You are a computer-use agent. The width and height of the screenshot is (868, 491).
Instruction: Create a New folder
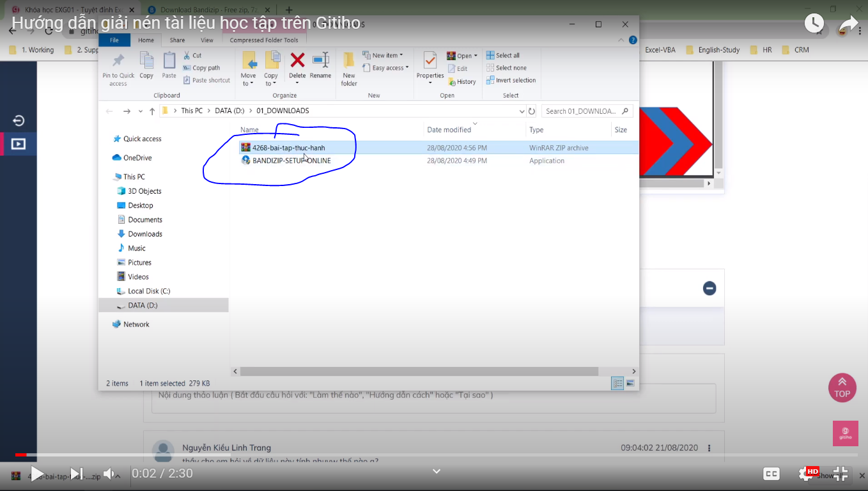coord(349,70)
